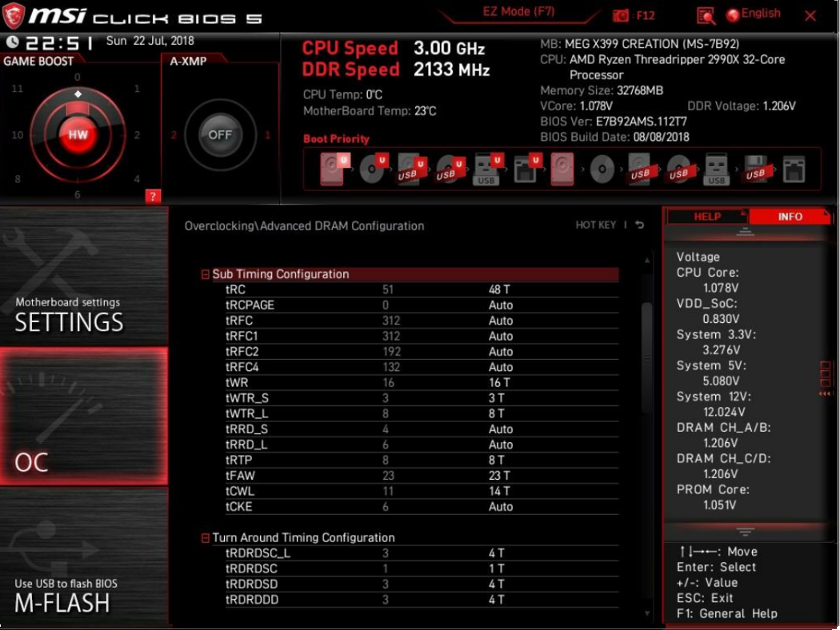
Task: Close the BIOS with the X button
Action: (810, 16)
